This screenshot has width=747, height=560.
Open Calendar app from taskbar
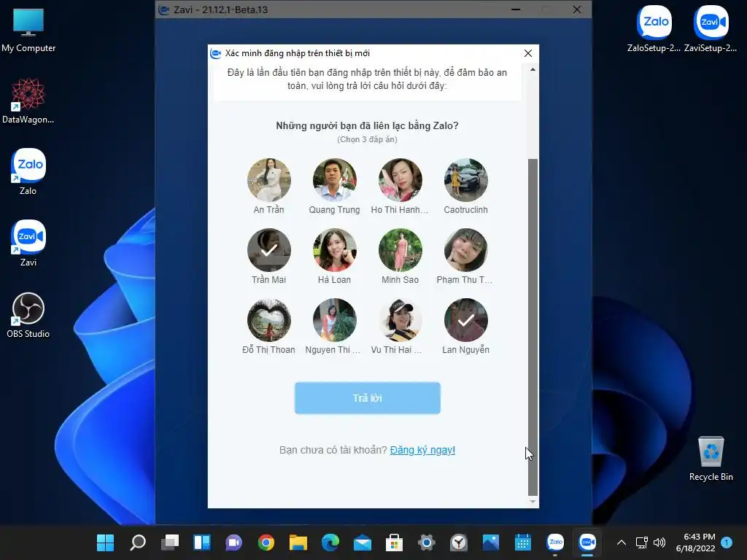click(x=523, y=542)
